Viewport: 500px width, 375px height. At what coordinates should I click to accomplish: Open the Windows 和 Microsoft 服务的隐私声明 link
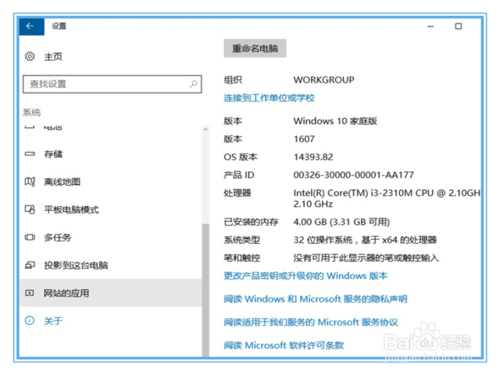pyautogui.click(x=315, y=299)
